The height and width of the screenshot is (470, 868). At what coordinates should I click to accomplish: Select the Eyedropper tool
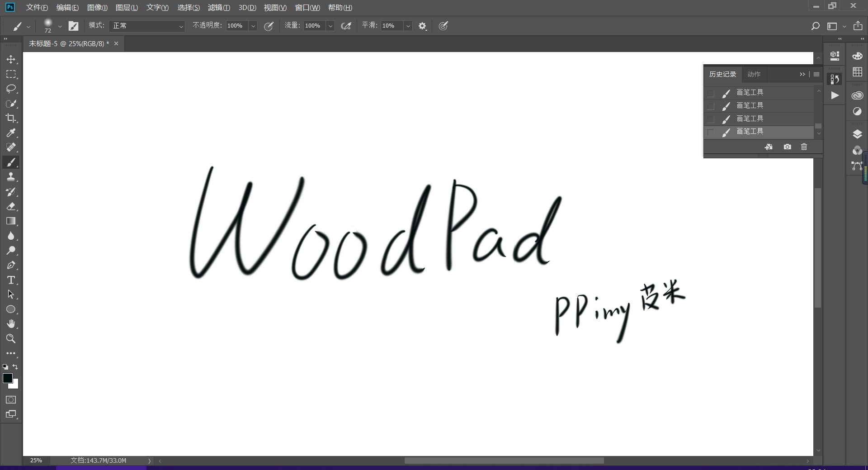[x=11, y=133]
